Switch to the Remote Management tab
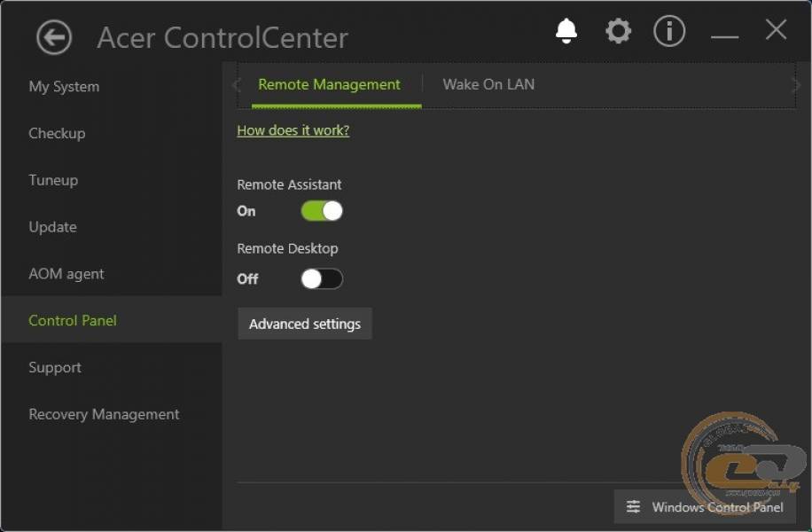This screenshot has width=812, height=532. pos(330,84)
